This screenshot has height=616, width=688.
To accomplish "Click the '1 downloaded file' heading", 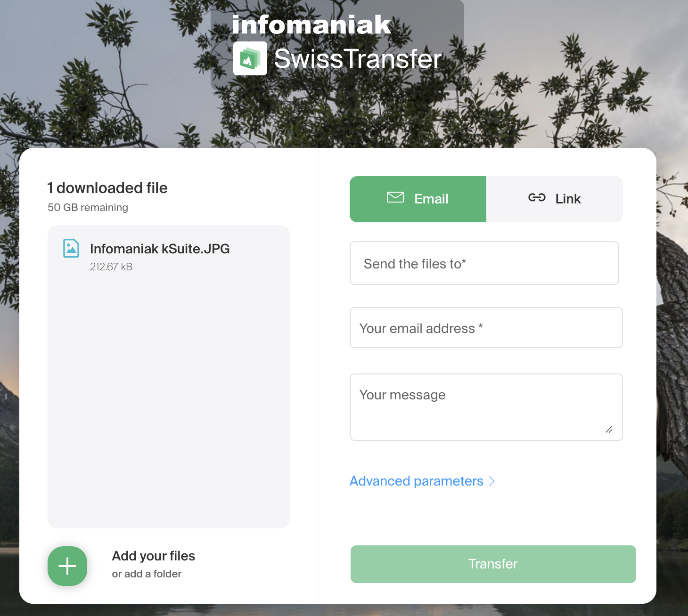I will click(x=107, y=188).
